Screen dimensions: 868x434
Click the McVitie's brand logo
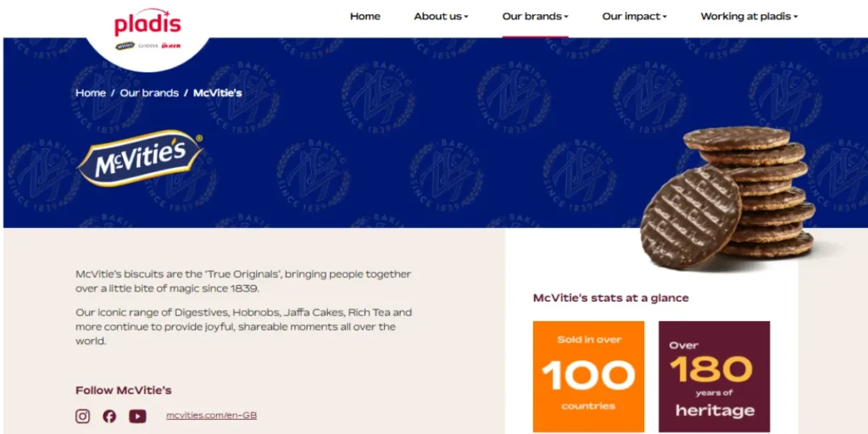pyautogui.click(x=140, y=158)
